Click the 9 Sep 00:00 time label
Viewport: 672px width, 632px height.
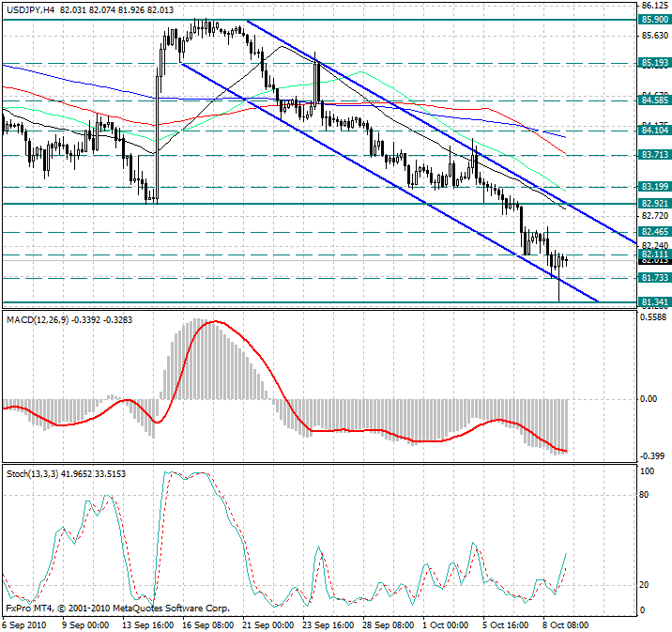coord(85,624)
